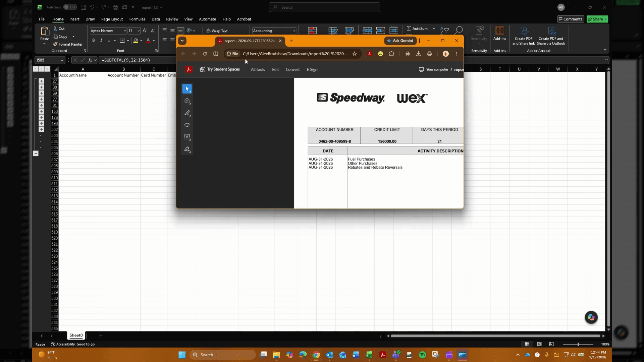Open All tools in Acrobat viewer
This screenshot has width=644, height=362.
(258, 69)
